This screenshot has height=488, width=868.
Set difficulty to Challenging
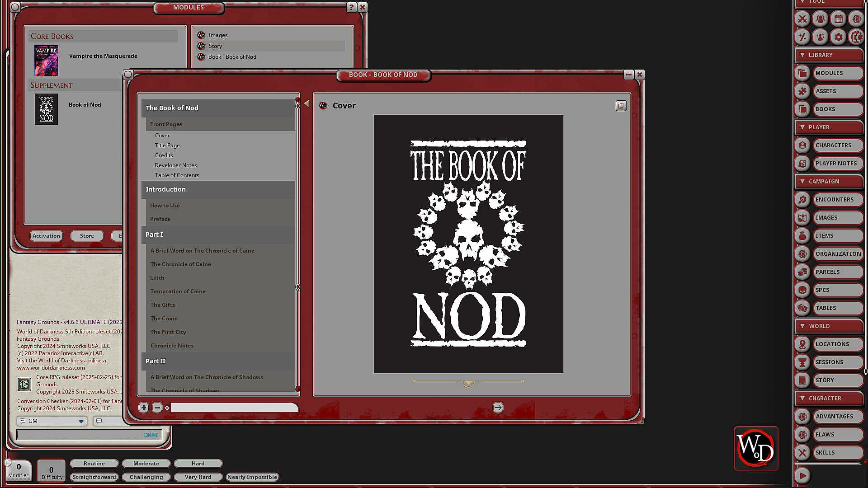[x=146, y=477]
